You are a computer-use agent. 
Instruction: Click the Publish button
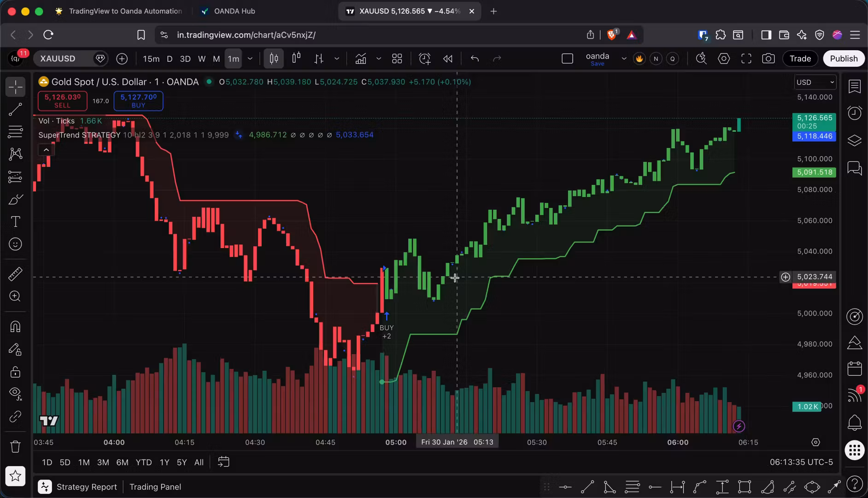[843, 59]
